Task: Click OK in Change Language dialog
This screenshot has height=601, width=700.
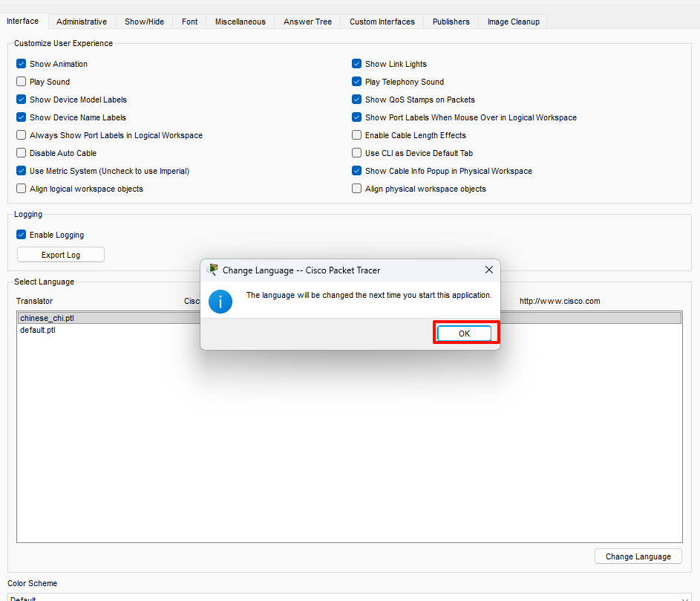Action: (x=464, y=334)
